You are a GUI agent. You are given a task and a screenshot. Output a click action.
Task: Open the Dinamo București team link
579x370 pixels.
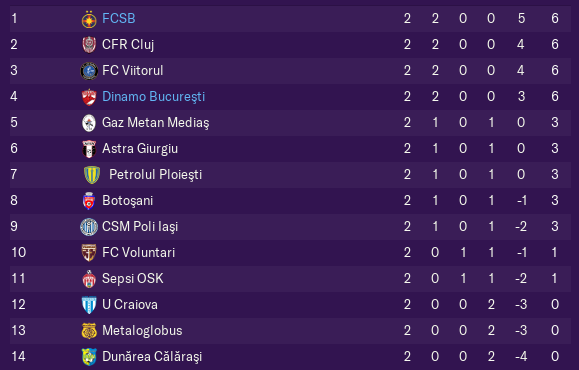[153, 96]
